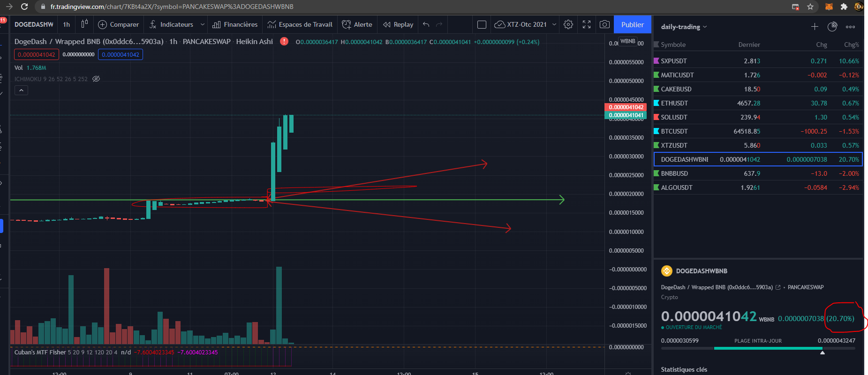The width and height of the screenshot is (868, 375).
Task: Click the red warning icon beside Heikin Ashi
Action: tap(284, 41)
